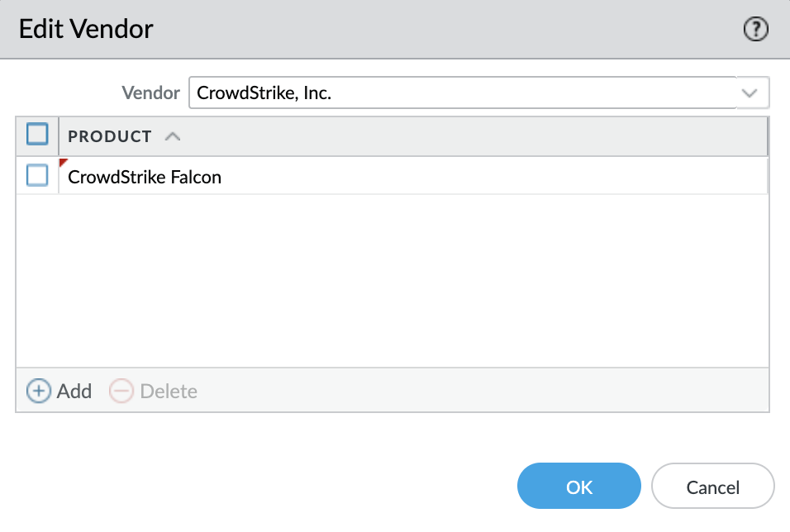Select the CrowdStrike Falcon product entry

click(x=145, y=177)
